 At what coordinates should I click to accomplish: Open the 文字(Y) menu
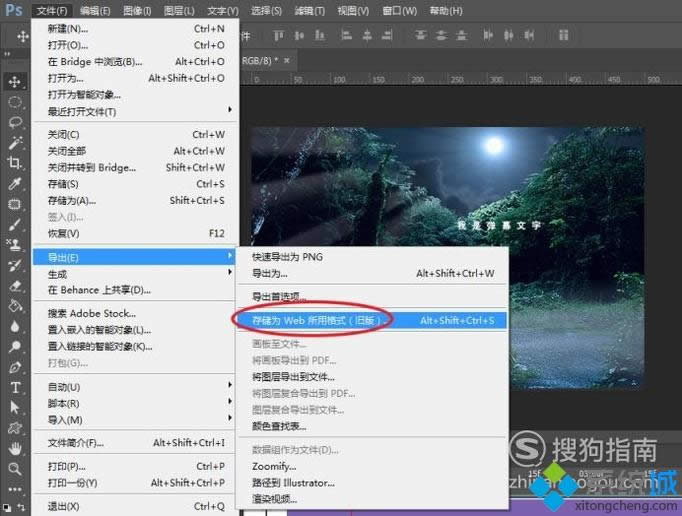pyautogui.click(x=222, y=10)
